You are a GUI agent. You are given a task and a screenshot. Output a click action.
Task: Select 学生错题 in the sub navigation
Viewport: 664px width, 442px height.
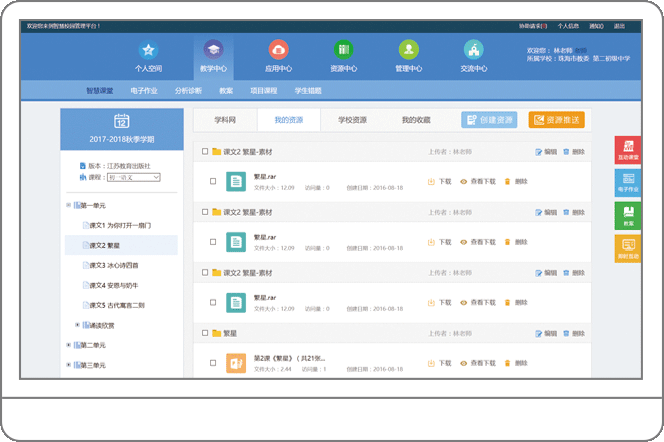[x=308, y=91]
